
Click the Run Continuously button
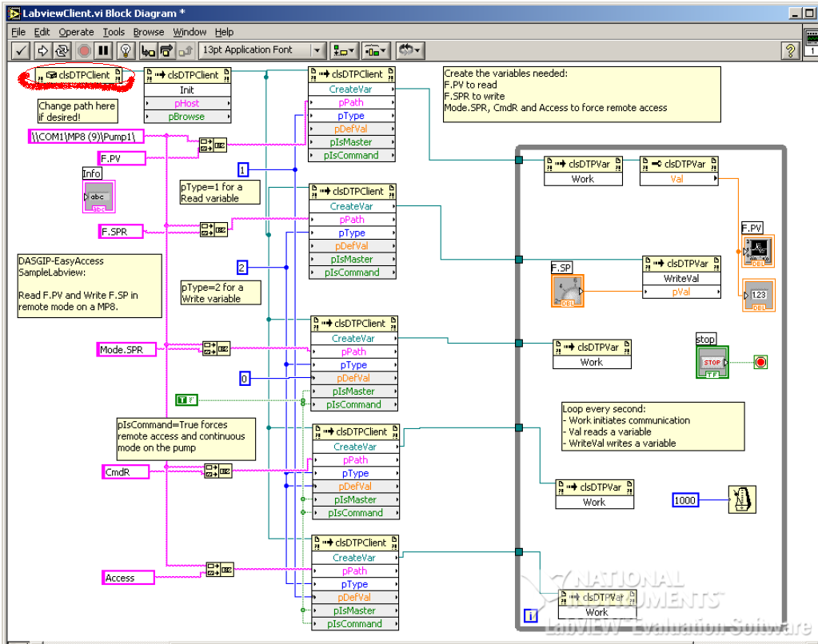coord(62,50)
